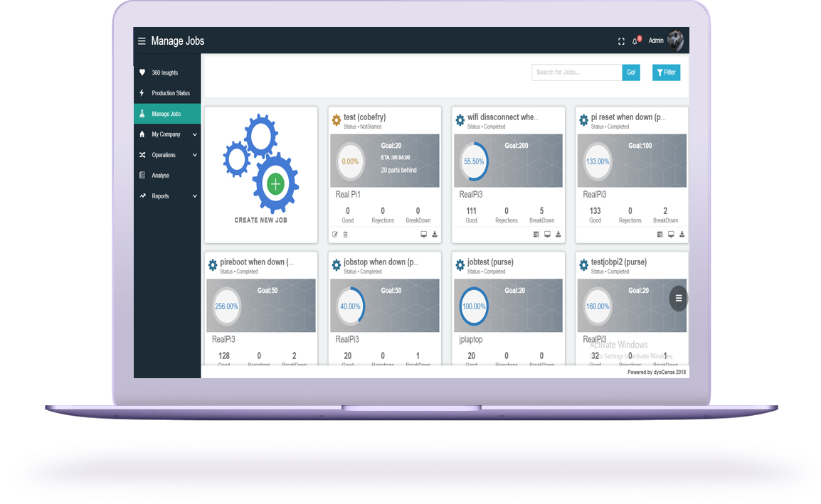Image resolution: width=821 pixels, height=504 pixels.
Task: Edit the test (cobefry) job
Action: coord(335,235)
